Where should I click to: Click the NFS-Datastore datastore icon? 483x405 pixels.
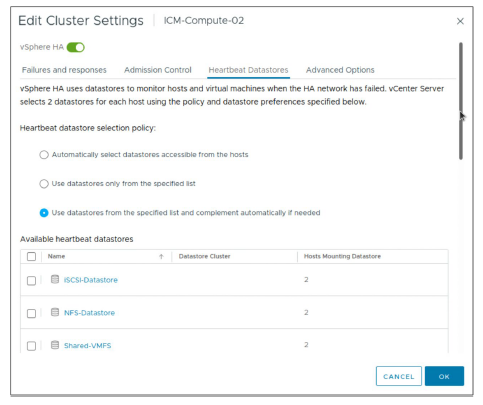[55, 312]
